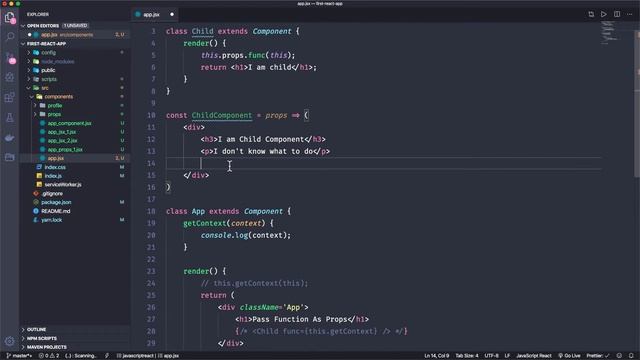Open the Docker whale view icon
Viewport: 640px width, 360px height.
click(9, 138)
